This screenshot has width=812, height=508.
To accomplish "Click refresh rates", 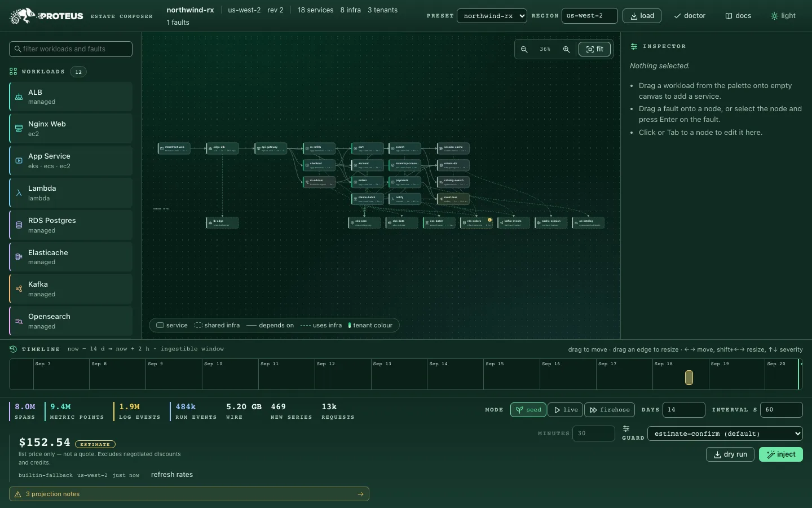I will [x=172, y=475].
